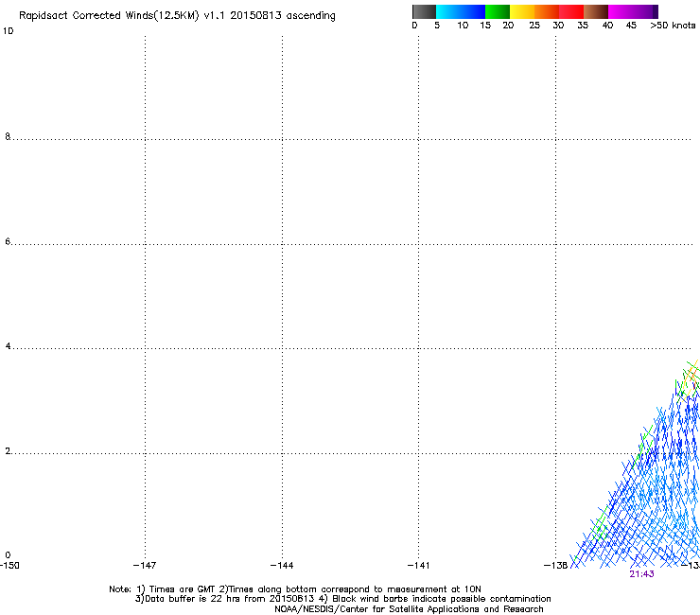Click the cyan-to-blue 5–15 knots color bar segment

point(461,11)
